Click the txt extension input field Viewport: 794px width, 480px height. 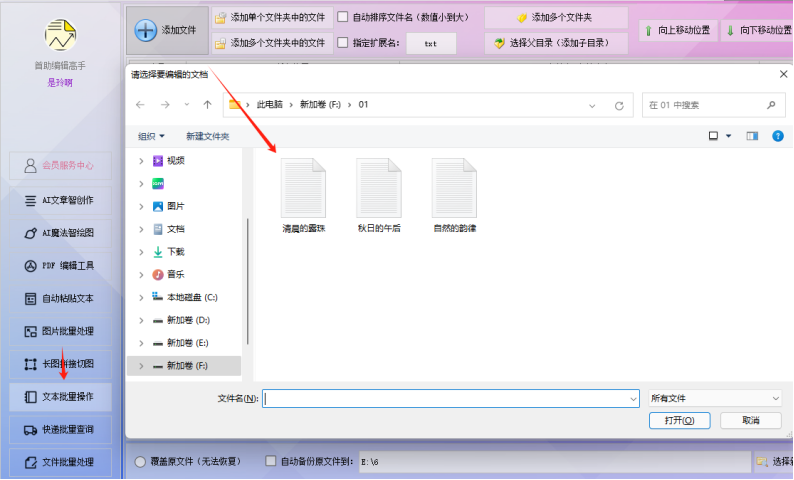click(x=431, y=44)
